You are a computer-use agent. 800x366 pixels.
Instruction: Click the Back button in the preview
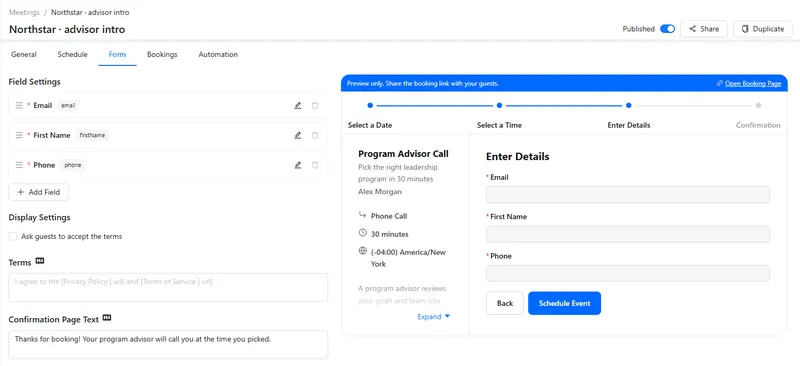(505, 303)
